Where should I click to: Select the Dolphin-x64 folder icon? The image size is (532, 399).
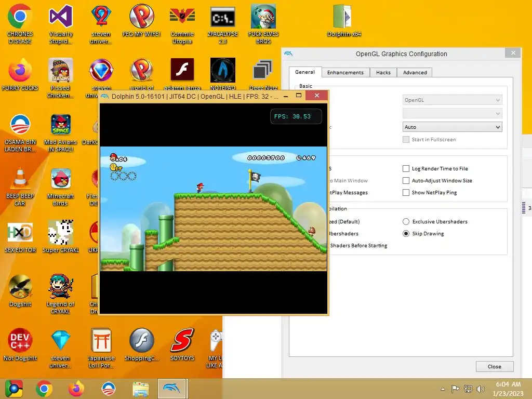pyautogui.click(x=344, y=20)
